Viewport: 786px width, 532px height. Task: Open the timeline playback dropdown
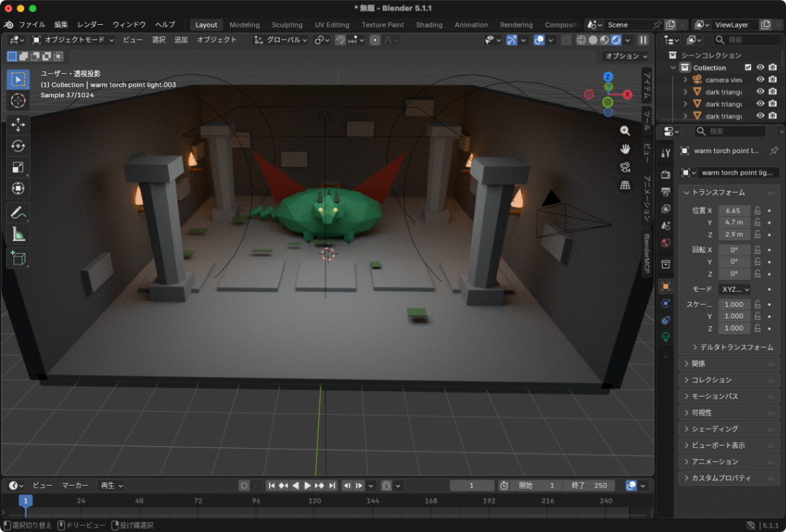(x=110, y=486)
